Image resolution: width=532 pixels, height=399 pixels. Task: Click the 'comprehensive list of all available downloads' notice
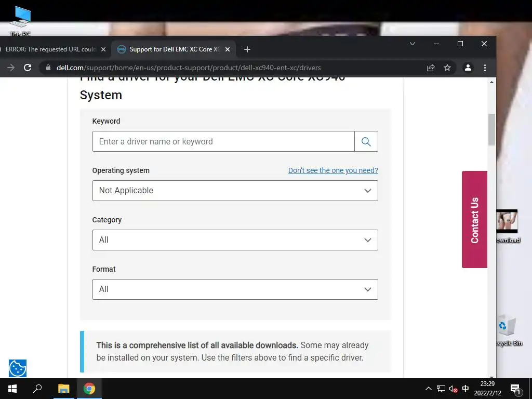[235, 352]
